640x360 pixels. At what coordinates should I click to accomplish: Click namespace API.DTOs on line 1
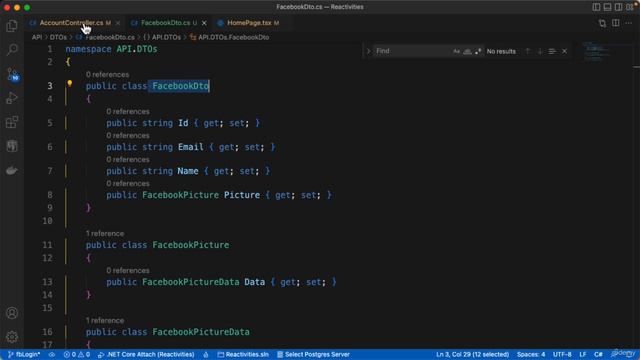111,49
